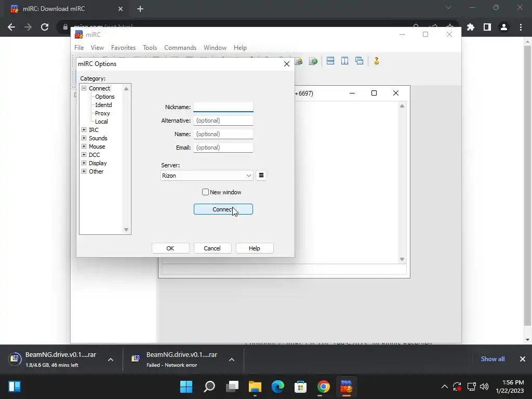Image resolution: width=532 pixels, height=399 pixels.
Task: Cascade windows using the mIRC toolbar icon
Action: coord(360,61)
